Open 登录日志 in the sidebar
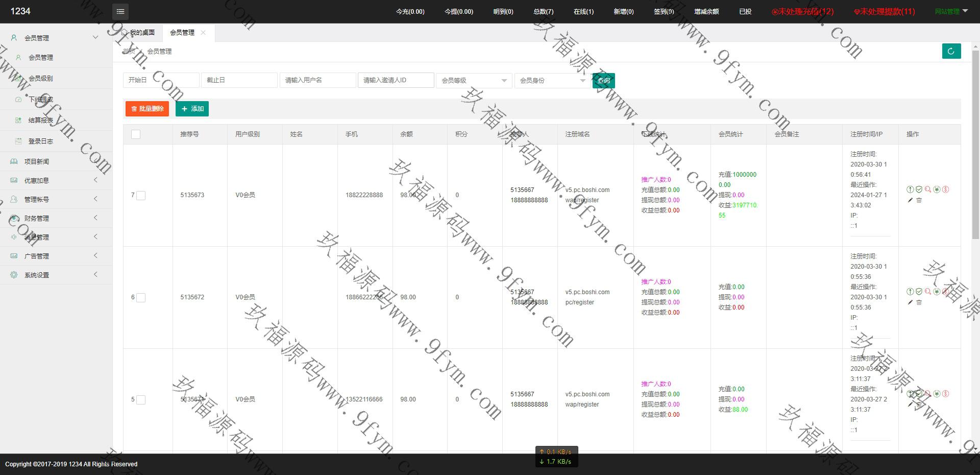The height and width of the screenshot is (475, 980). click(41, 141)
